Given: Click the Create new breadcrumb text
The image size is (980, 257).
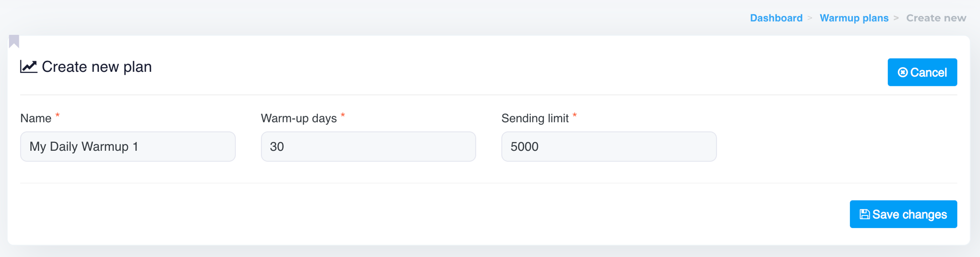Looking at the screenshot, I should tap(936, 18).
